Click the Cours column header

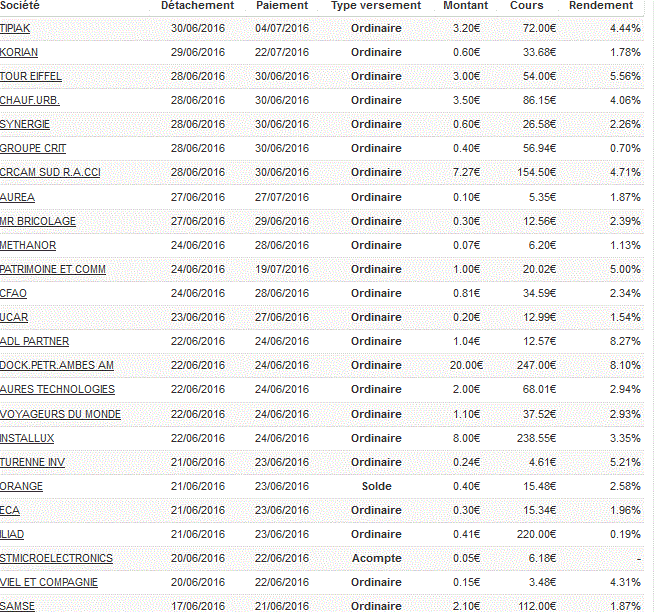pyautogui.click(x=527, y=5)
